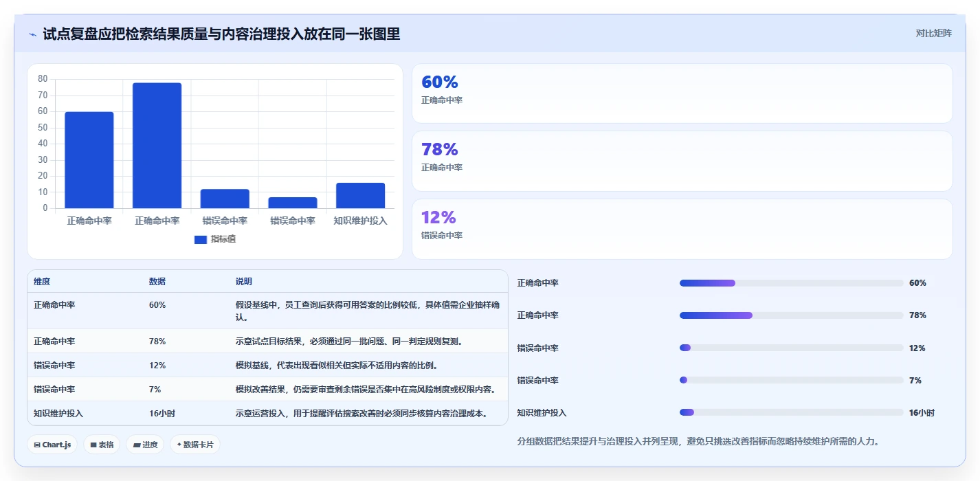Click the 7% cell in the table
This screenshot has height=481, width=980.
tap(155, 389)
